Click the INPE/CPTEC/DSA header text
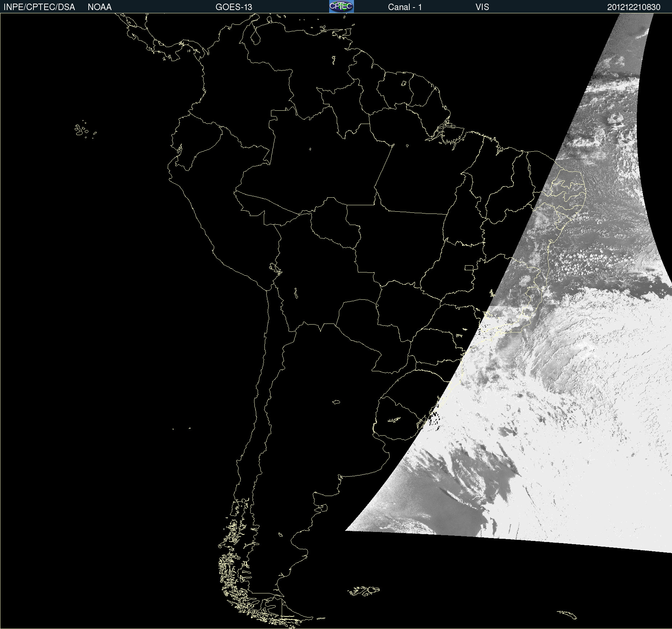The height and width of the screenshot is (629, 672). pos(39,7)
